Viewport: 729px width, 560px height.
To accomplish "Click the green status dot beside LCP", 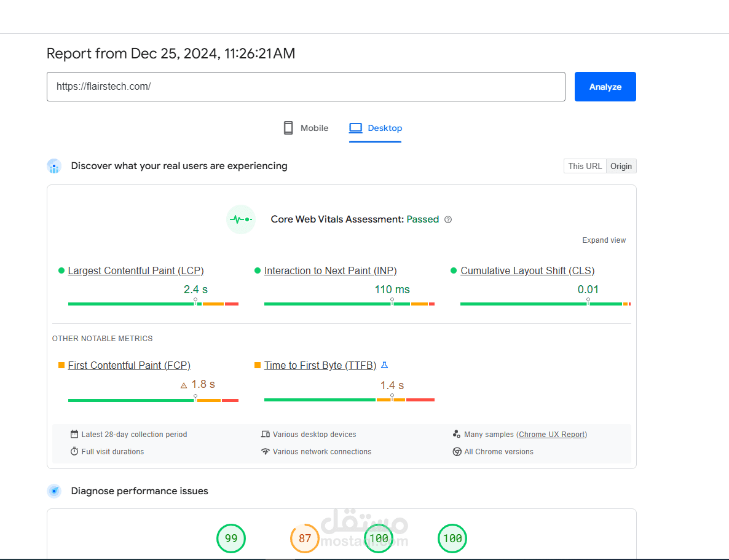I will (x=61, y=270).
